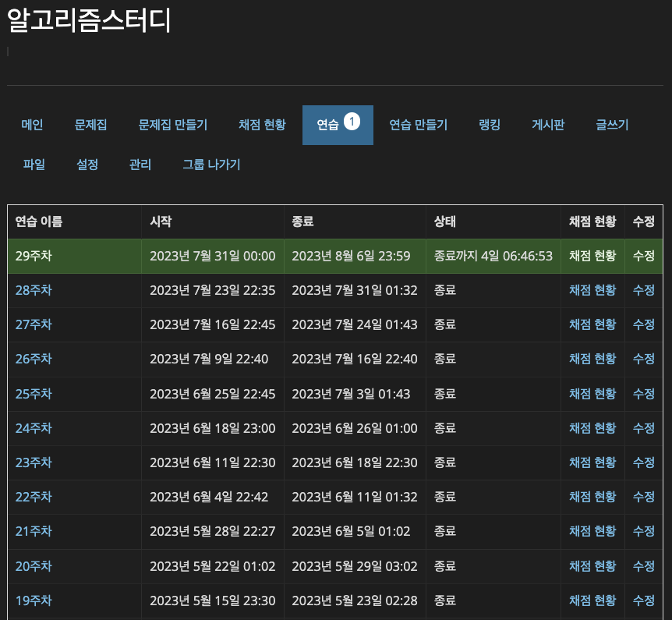Select the countdown 종료까지 4일 06:46:53
Image resolution: width=672 pixels, height=620 pixels.
pos(493,256)
